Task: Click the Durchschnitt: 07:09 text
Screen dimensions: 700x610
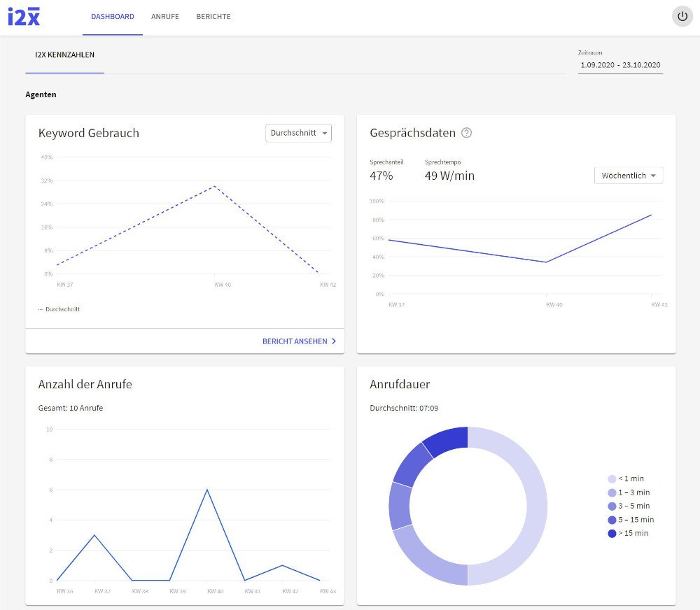Action: 404,408
